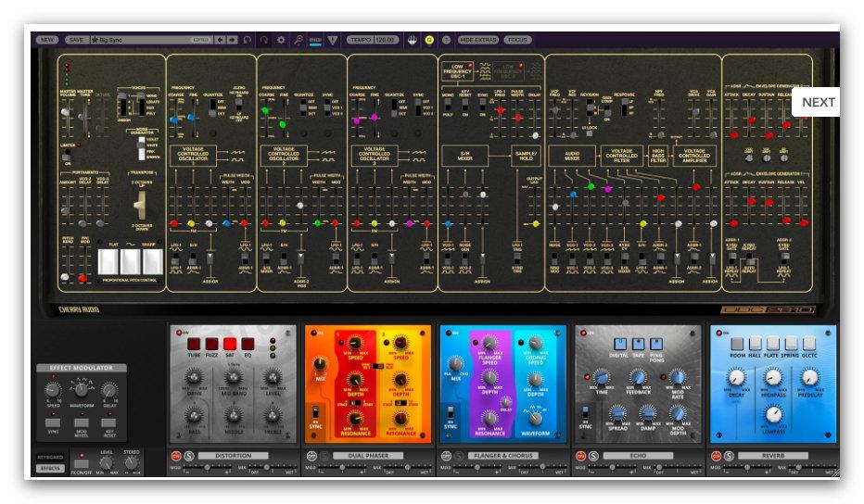
Task: Turn off the Distortion effect ON button
Action: click(x=176, y=456)
